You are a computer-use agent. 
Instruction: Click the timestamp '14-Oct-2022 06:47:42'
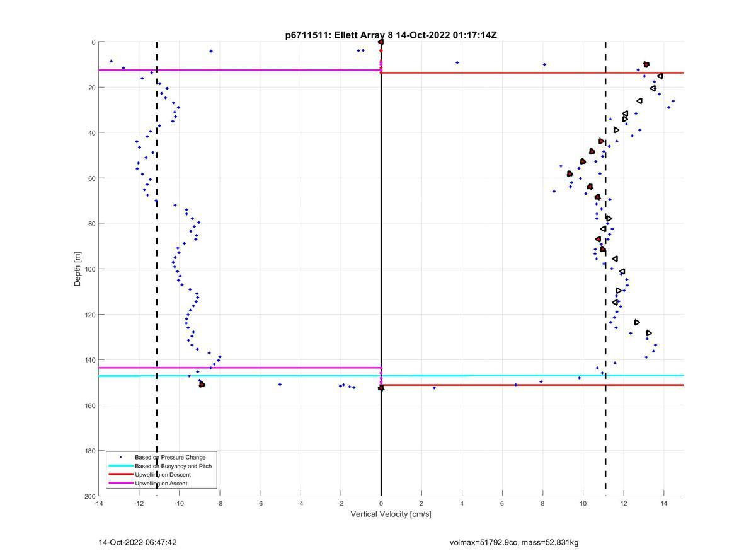pyautogui.click(x=137, y=542)
